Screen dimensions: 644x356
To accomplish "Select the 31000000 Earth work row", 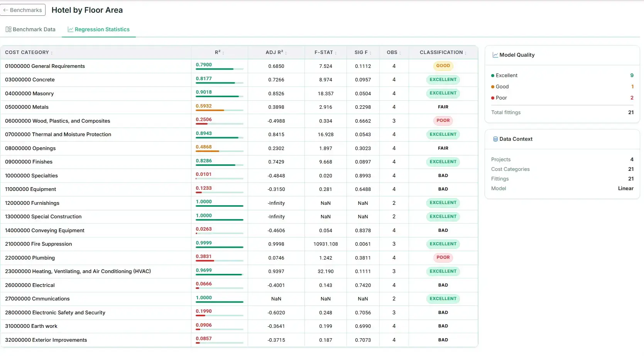I will (239, 326).
